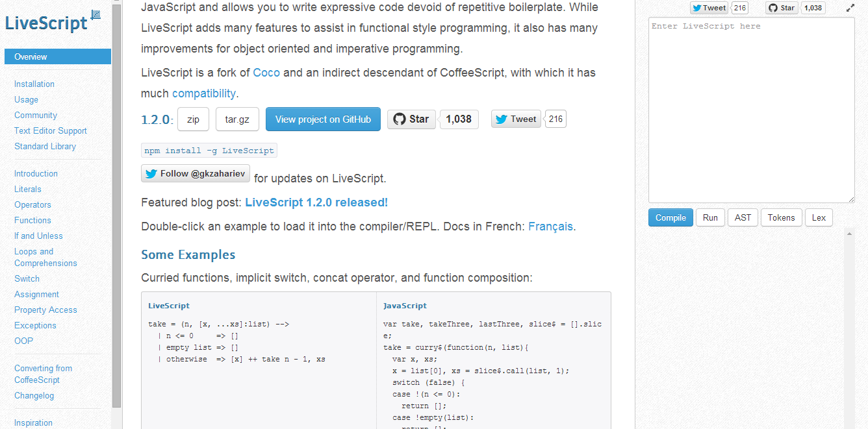Image resolution: width=868 pixels, height=429 pixels.
Task: Go to Standard Library section
Action: point(45,147)
